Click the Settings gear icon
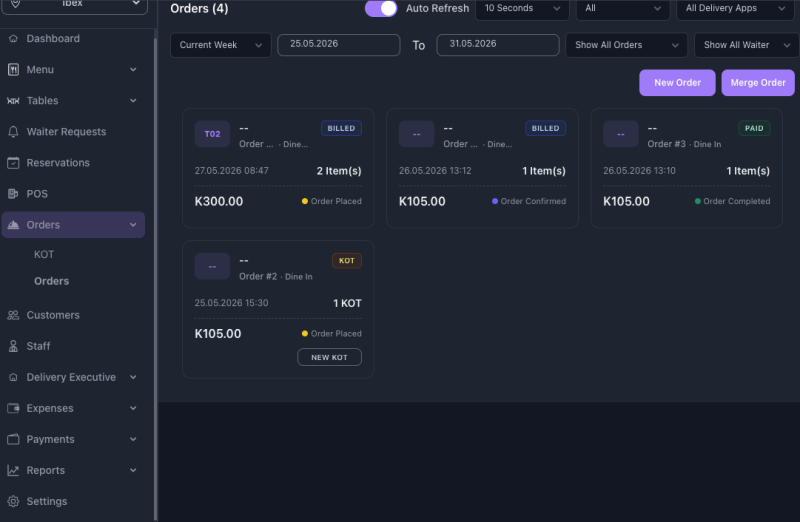This screenshot has height=522, width=800. 13,502
